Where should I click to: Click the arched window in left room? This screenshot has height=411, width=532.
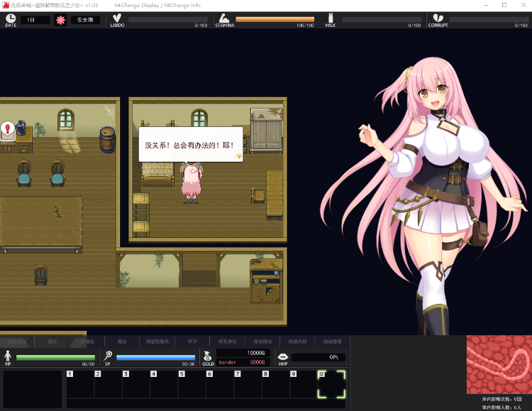click(66, 119)
